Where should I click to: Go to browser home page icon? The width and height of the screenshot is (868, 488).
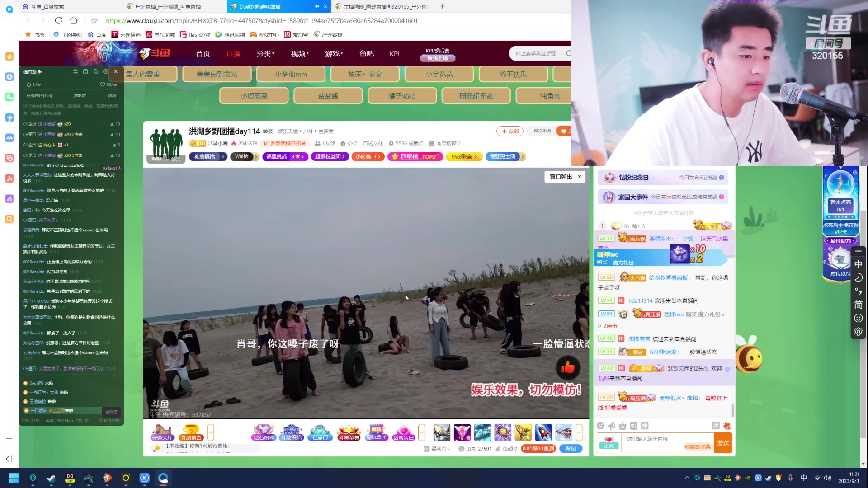click(x=74, y=20)
